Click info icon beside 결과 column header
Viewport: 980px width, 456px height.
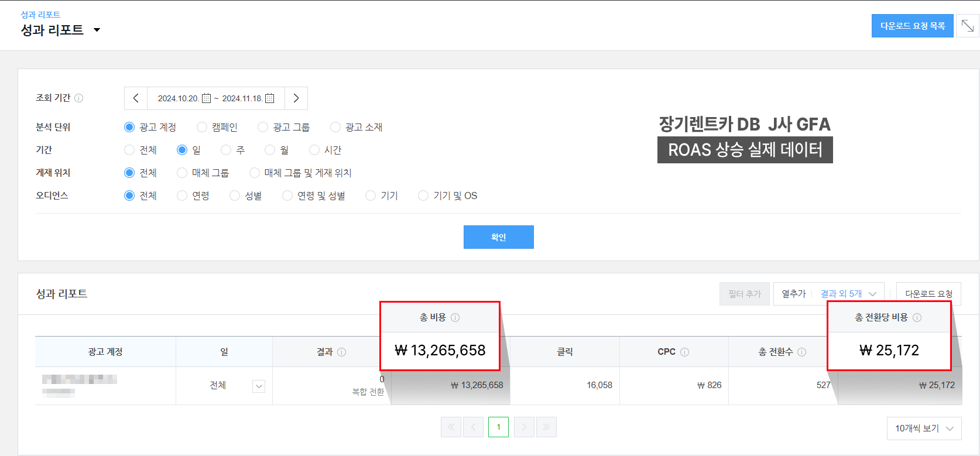342,352
